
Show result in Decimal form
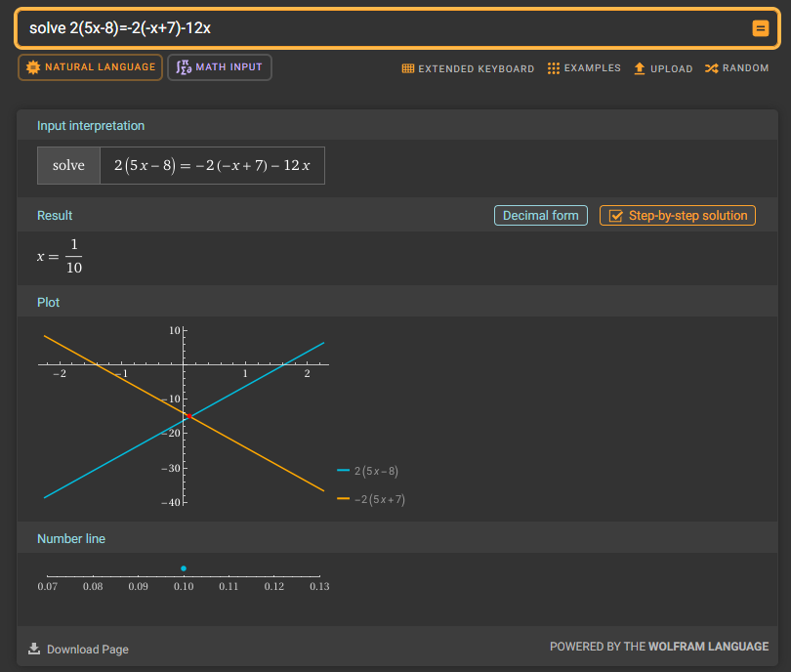click(540, 216)
